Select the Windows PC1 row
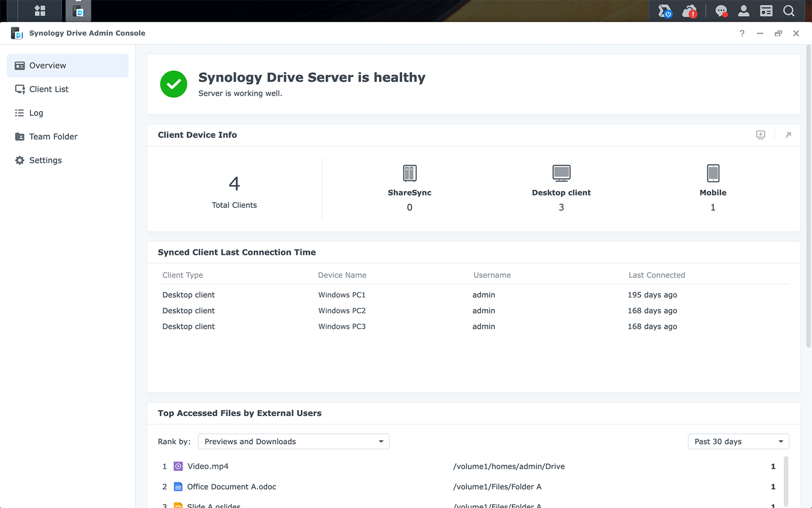Screen dimensions: 812x508 point(342,295)
